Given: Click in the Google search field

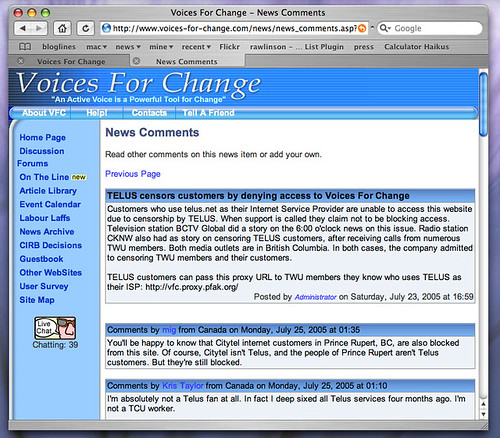Looking at the screenshot, I should coord(430,28).
